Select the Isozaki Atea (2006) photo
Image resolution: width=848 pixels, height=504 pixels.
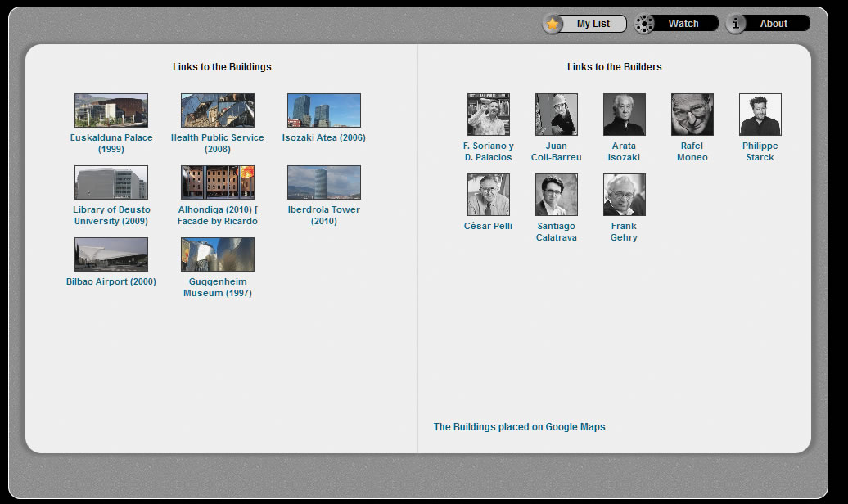coord(324,110)
